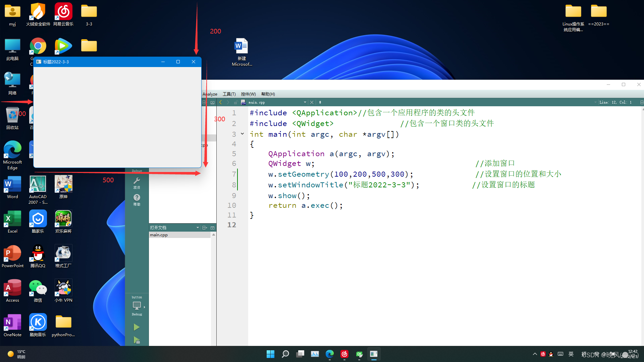Close the current document with the X icon
This screenshot has height=362, width=644.
312,102
